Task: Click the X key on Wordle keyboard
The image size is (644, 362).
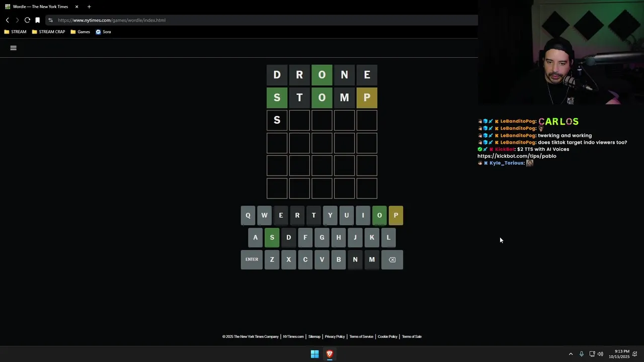Action: click(288, 259)
